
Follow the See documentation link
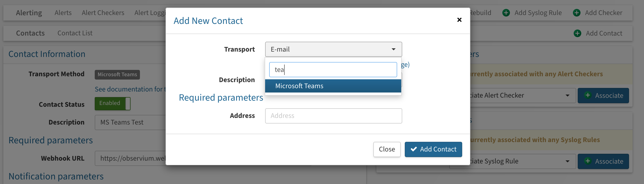pyautogui.click(x=130, y=89)
